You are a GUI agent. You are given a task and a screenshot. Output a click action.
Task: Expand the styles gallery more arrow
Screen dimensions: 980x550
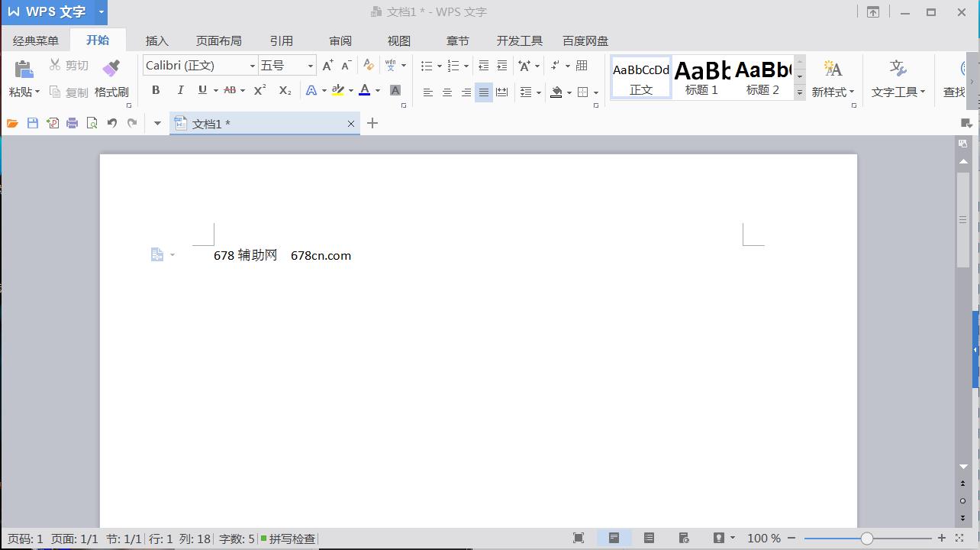[x=800, y=92]
